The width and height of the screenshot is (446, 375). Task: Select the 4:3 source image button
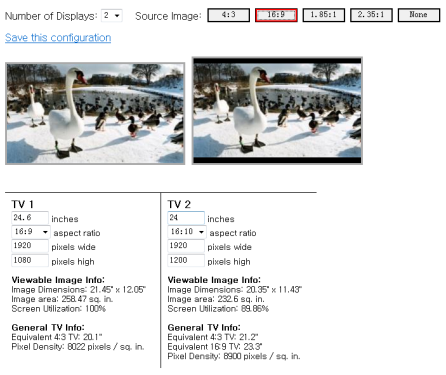(228, 15)
